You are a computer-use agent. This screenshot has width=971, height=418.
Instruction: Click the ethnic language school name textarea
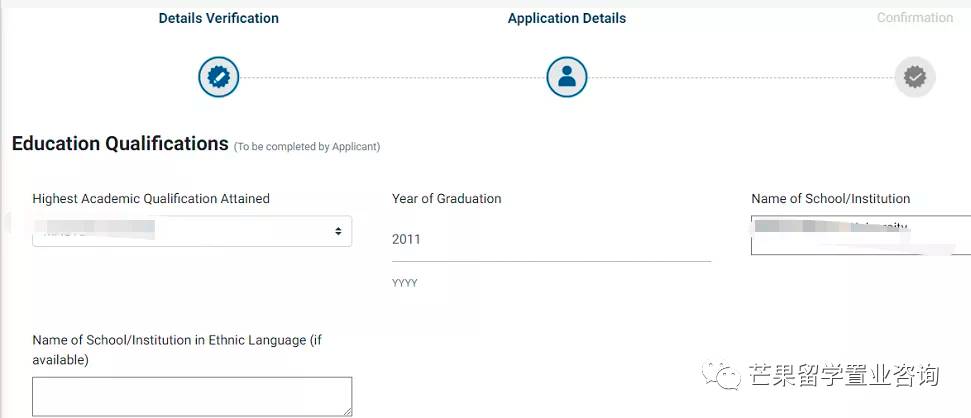point(191,396)
